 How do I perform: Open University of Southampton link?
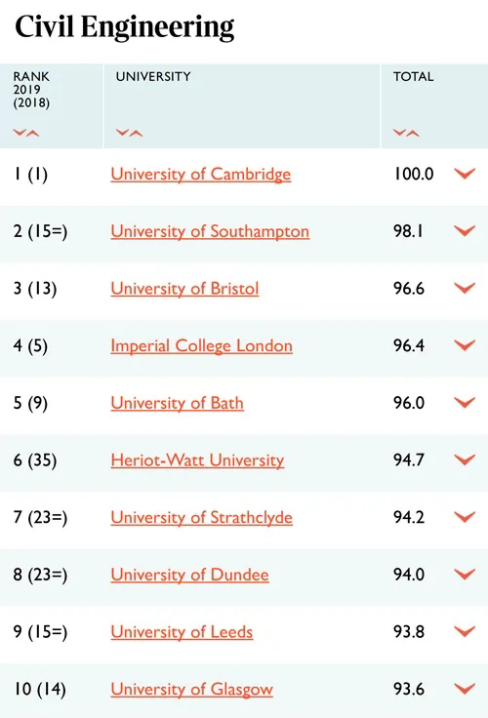pos(210,232)
